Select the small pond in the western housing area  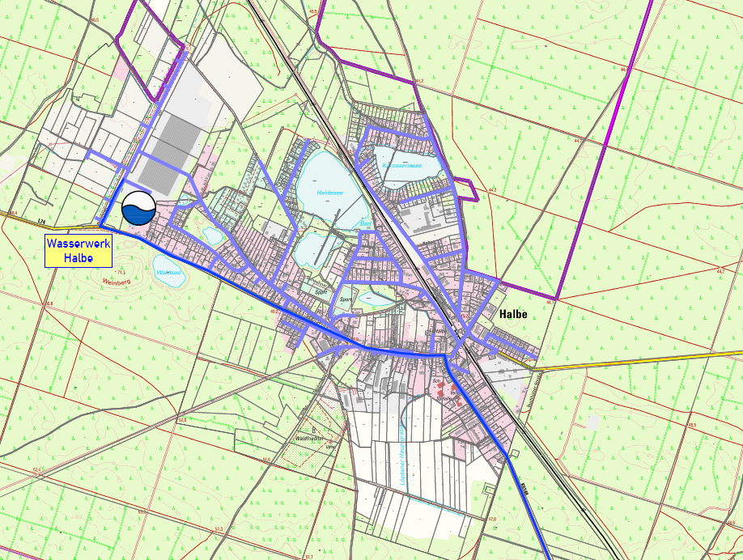pos(212,235)
